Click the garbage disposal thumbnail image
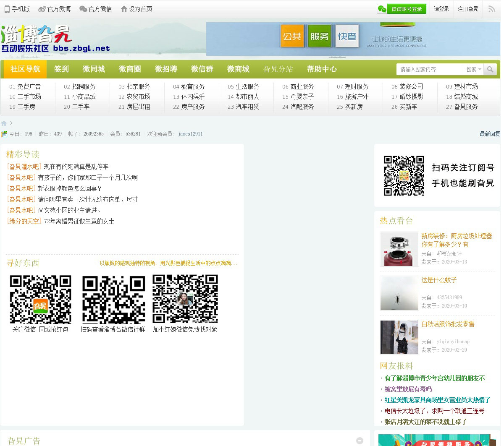 [x=399, y=249]
